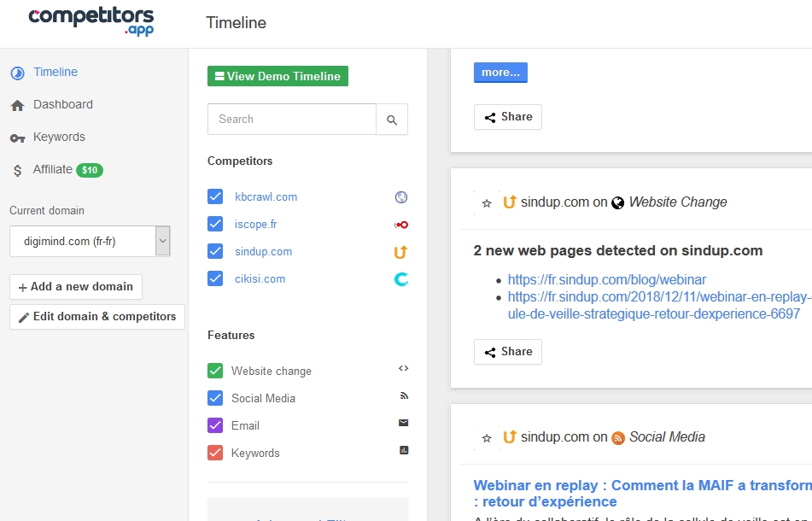Open the sindup.com competitor link

coord(264,252)
